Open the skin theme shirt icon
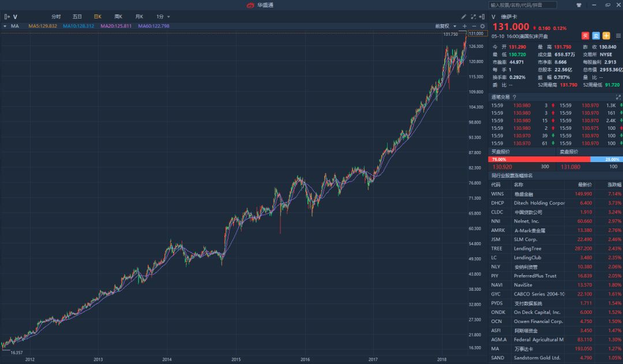Viewport: 623px width, 364px height. (x=579, y=5)
